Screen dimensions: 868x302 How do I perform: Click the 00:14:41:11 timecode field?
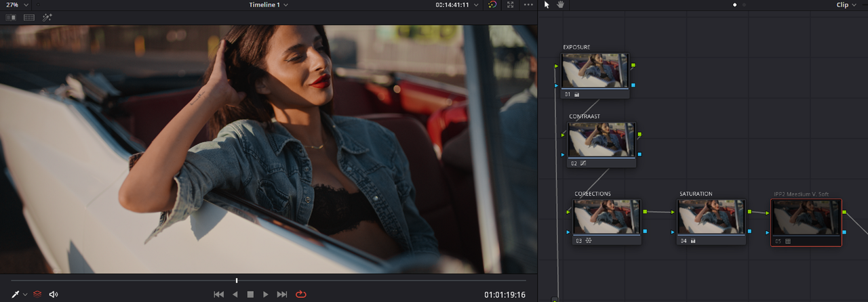(x=452, y=5)
